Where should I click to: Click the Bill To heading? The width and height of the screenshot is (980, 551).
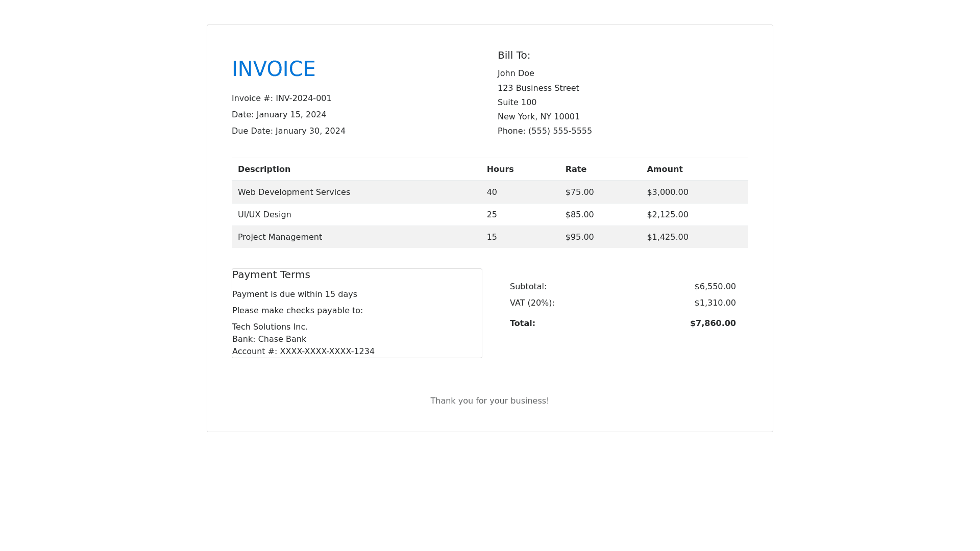(x=513, y=55)
